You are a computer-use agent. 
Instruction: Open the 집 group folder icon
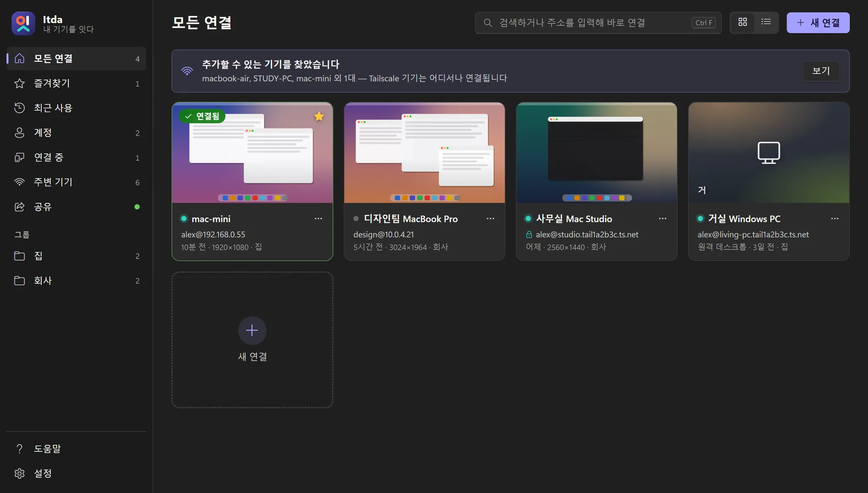20,256
